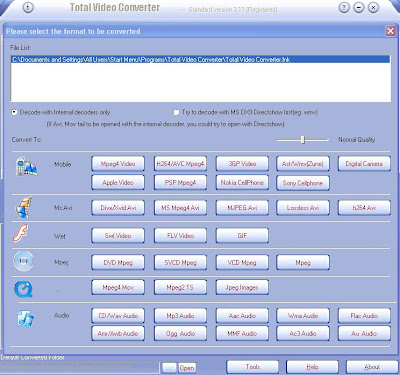Click the converted folder path field

80,367
